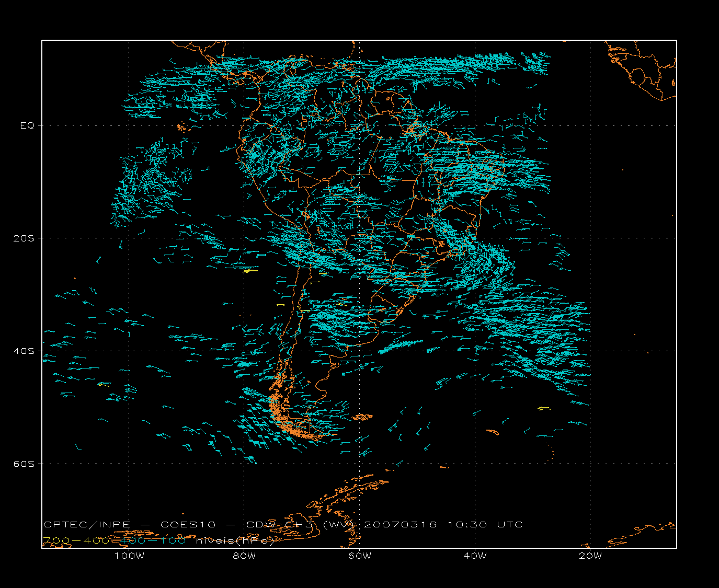Click the "60W" longitude label
This screenshot has width=719, height=588.
[x=360, y=556]
